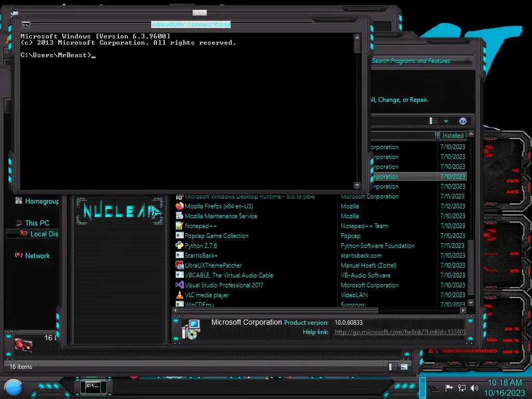Open Homegroup in navigation pane
The image size is (532, 399).
[x=42, y=202]
